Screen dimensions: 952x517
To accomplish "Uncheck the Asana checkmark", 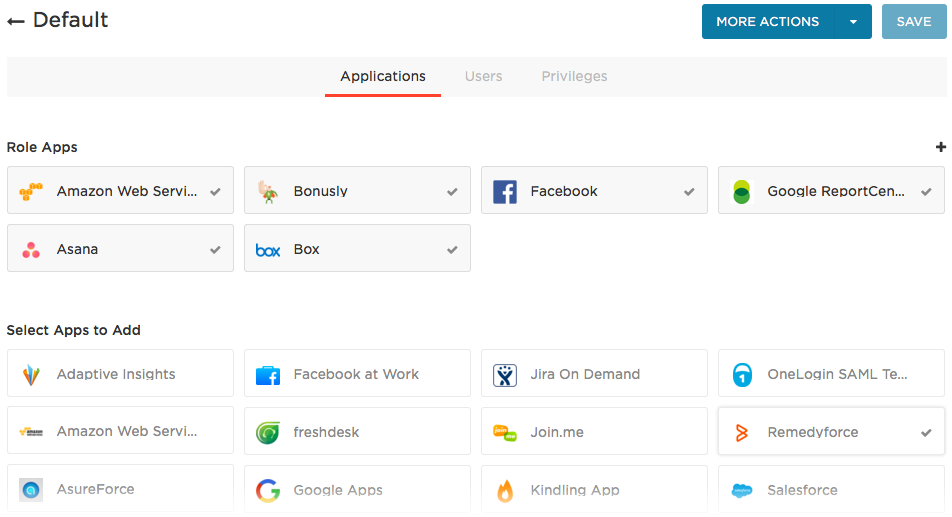I will pyautogui.click(x=215, y=250).
